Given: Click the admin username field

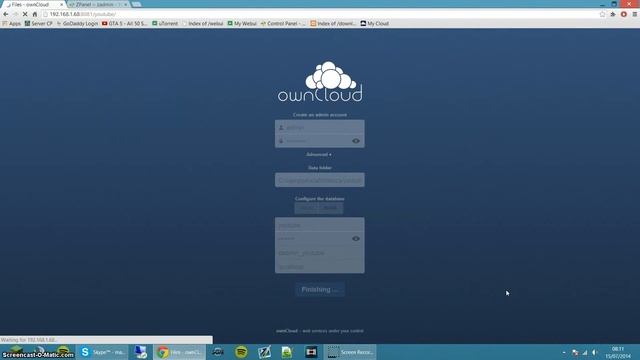Looking at the screenshot, I should (320, 127).
